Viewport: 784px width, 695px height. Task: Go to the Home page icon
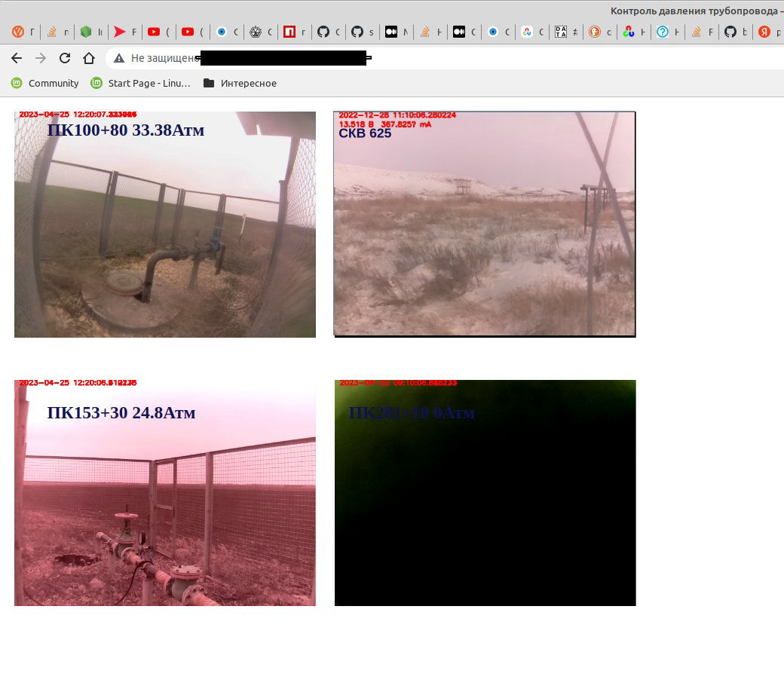point(89,58)
